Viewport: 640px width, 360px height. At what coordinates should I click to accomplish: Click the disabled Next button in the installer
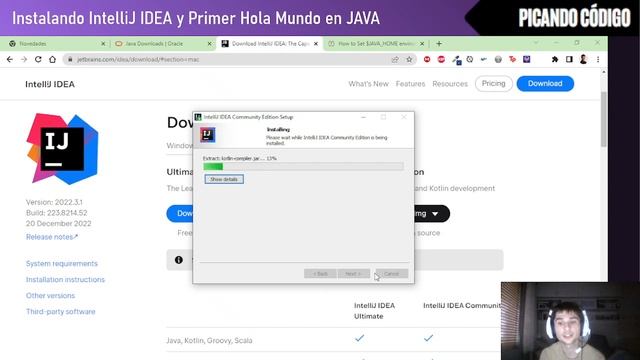click(x=353, y=274)
